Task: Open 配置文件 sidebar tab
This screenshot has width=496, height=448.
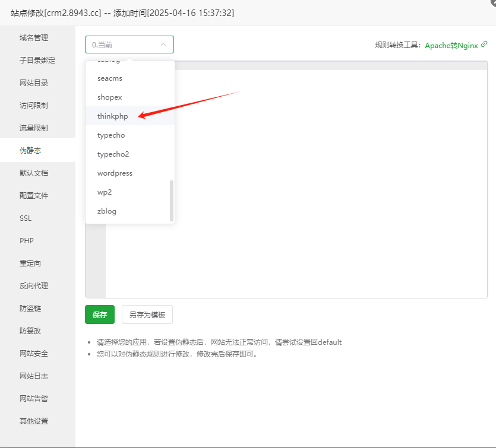Action: (x=34, y=196)
